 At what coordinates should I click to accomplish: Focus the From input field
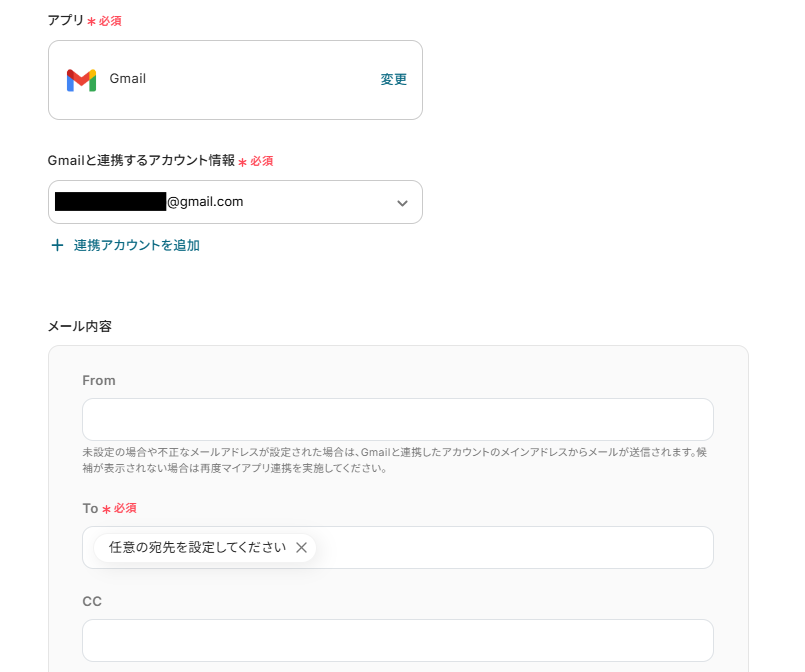click(397, 419)
